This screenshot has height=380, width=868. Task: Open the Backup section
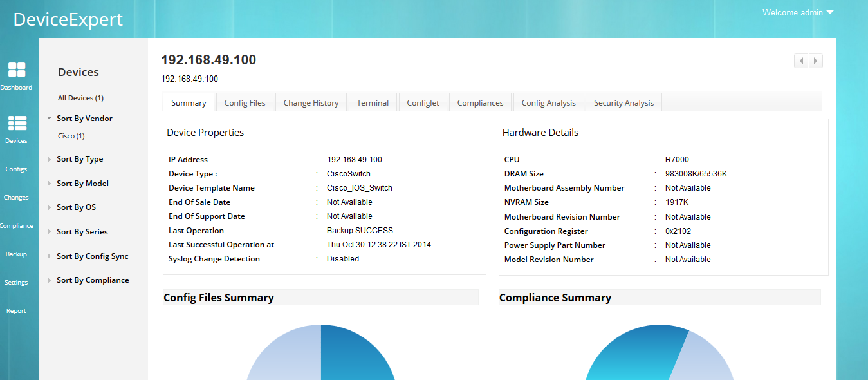point(16,254)
